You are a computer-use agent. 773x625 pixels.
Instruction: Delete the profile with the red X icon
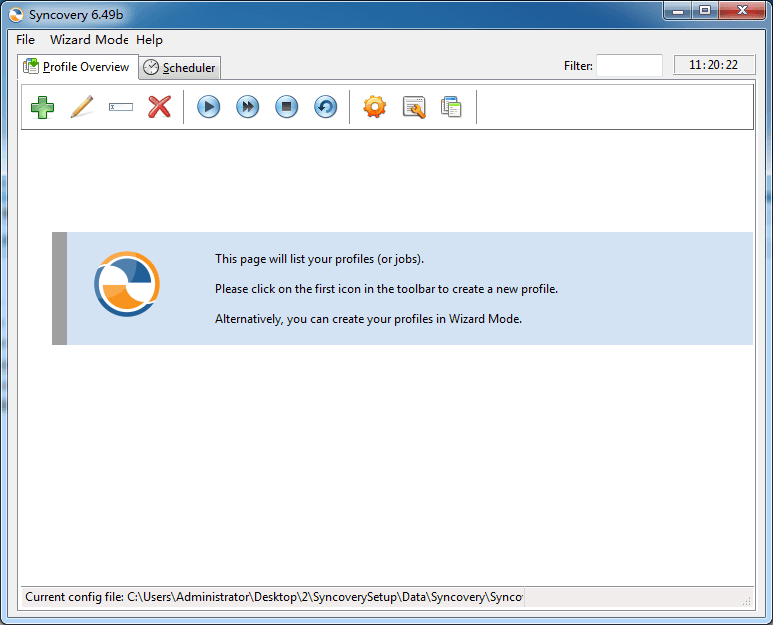point(159,107)
